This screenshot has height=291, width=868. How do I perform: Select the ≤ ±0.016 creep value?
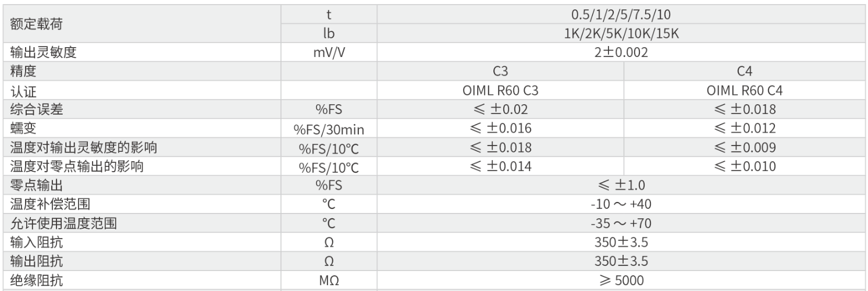[x=500, y=129]
